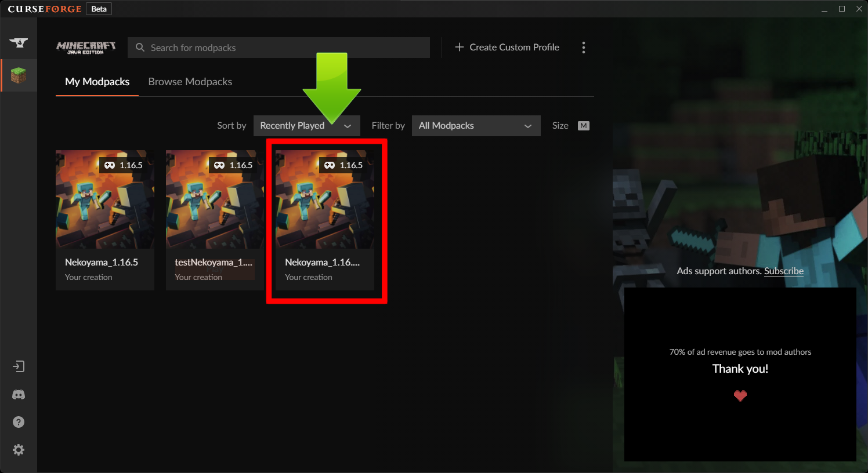This screenshot has height=473, width=868.
Task: Click the 1.16.5 badge on testNekoyama card
Action: click(x=233, y=165)
